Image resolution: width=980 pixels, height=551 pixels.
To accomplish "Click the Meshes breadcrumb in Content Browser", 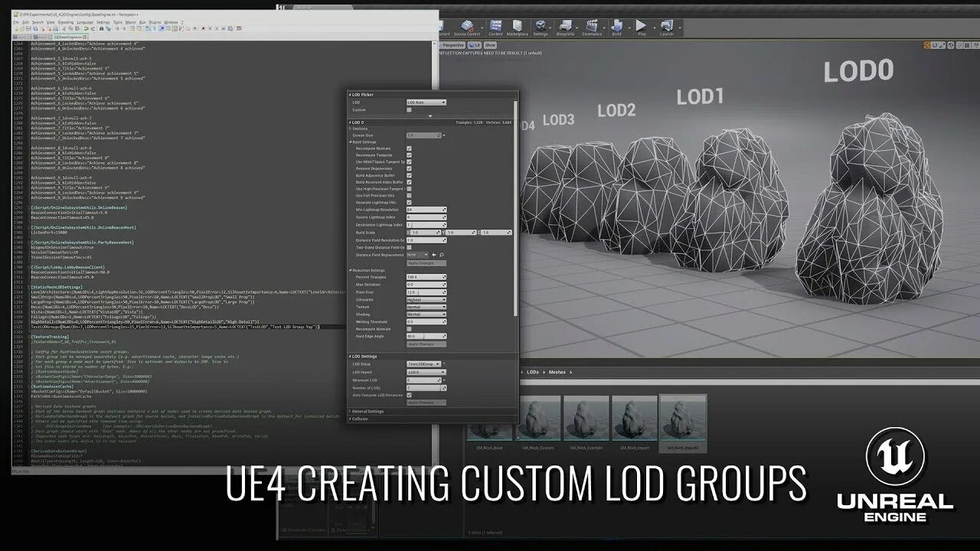I will [557, 372].
